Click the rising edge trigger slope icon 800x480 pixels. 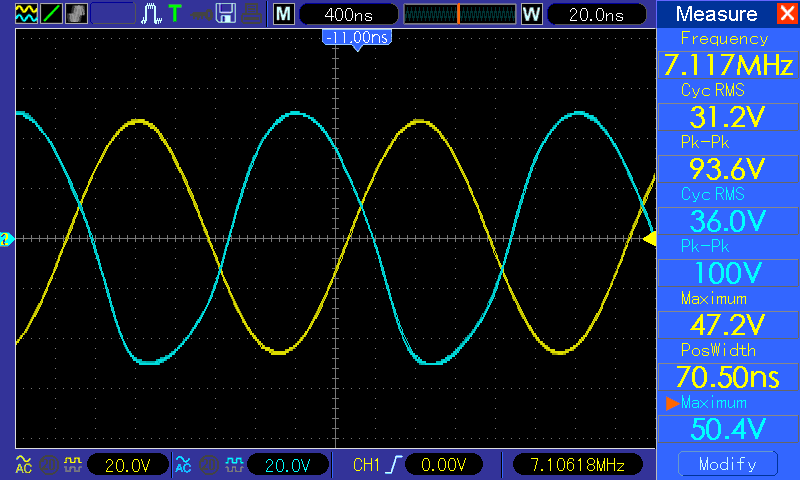pos(397,464)
